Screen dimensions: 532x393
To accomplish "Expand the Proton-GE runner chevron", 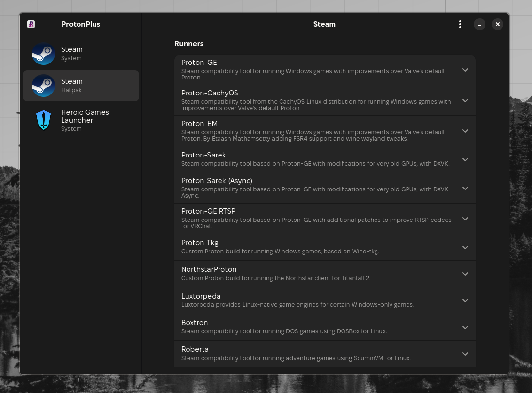I will [465, 70].
